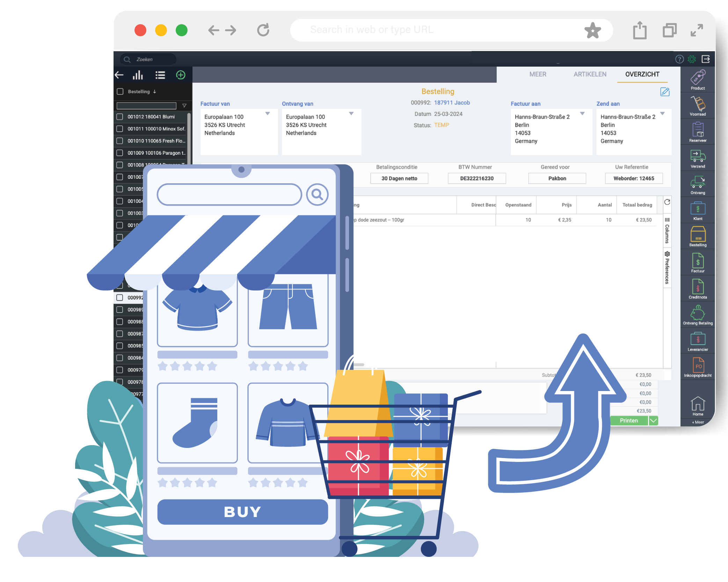Screen dimensions: 728x582
Task: Toggle checkbox on order 001012 180041
Action: point(119,116)
